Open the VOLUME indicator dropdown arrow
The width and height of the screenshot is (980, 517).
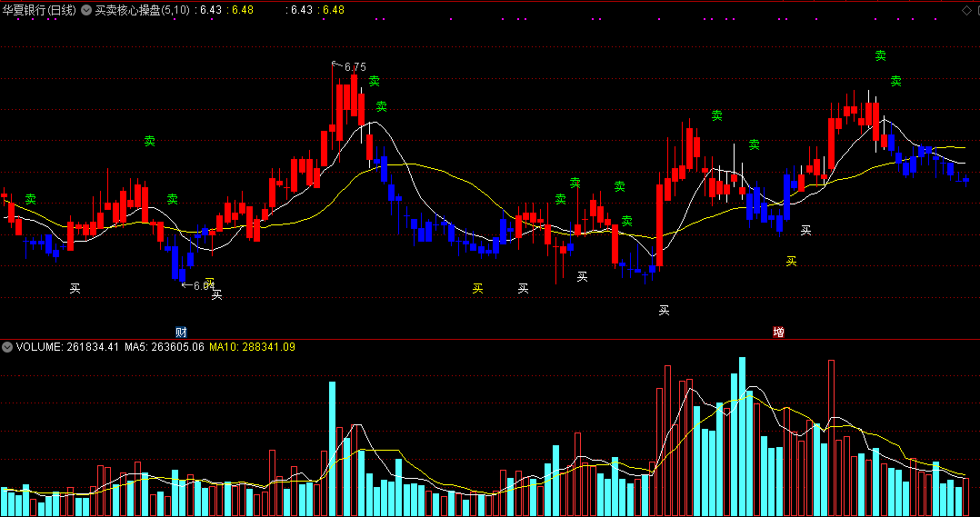click(7, 346)
